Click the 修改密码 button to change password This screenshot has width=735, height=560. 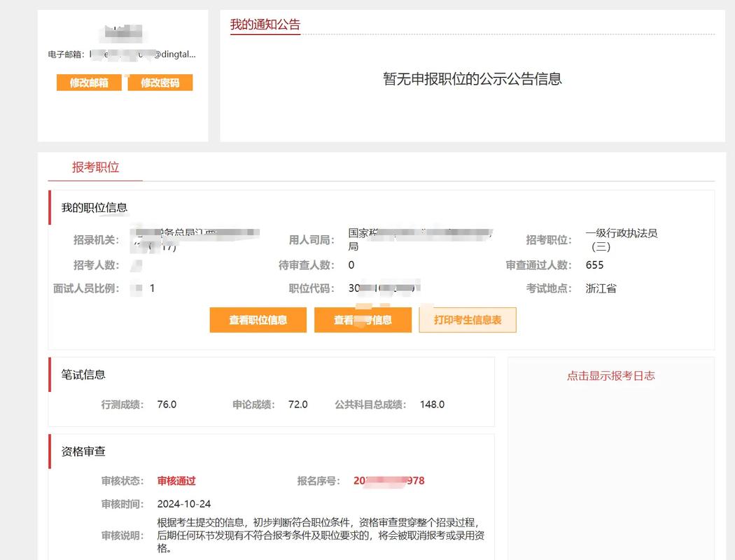pos(160,82)
